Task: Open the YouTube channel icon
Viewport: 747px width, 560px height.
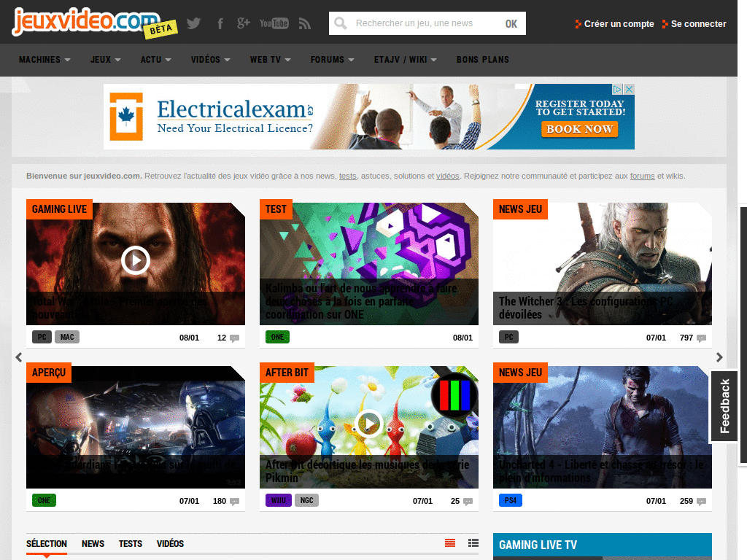Action: click(274, 23)
